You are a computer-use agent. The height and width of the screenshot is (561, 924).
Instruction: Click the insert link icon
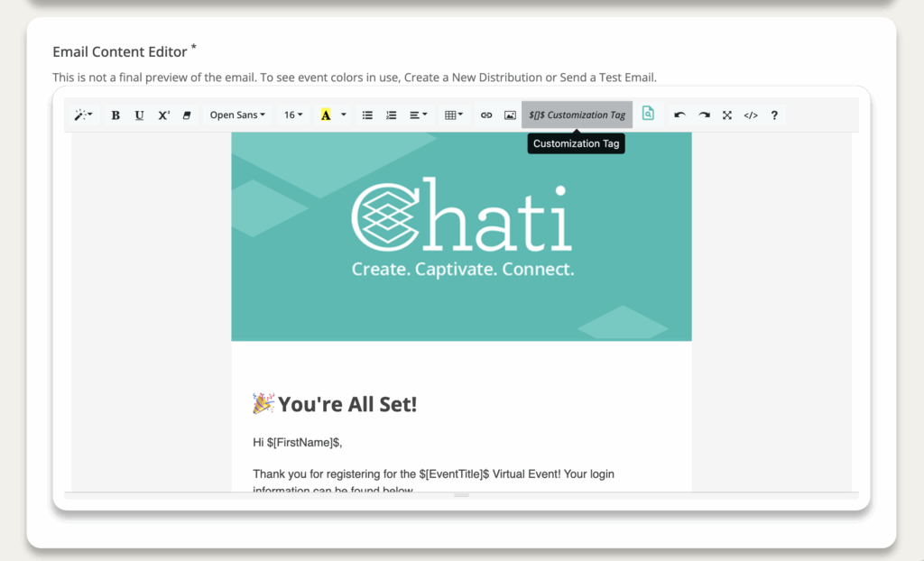[486, 115]
